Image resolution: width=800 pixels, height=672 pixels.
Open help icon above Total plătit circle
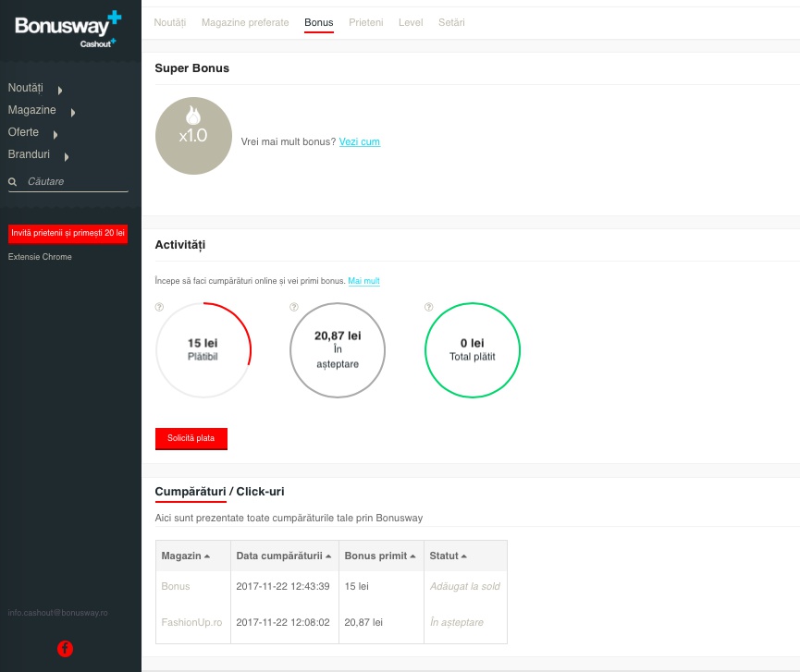click(428, 307)
